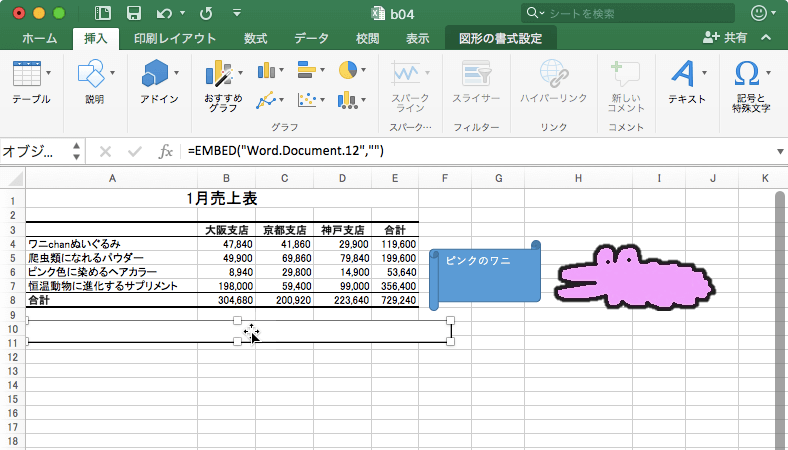Click the Hyperlink (ハイパーリンク) icon

coord(554,74)
